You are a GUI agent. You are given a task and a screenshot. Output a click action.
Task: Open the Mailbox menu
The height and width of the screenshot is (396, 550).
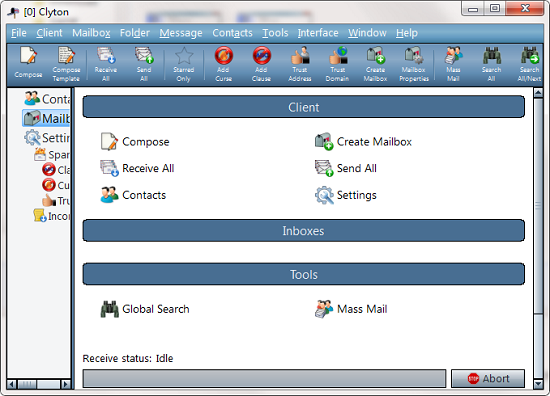[x=91, y=33]
